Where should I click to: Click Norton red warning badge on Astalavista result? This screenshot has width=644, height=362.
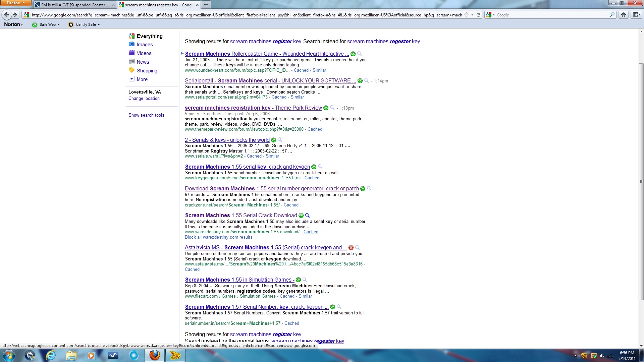click(351, 248)
